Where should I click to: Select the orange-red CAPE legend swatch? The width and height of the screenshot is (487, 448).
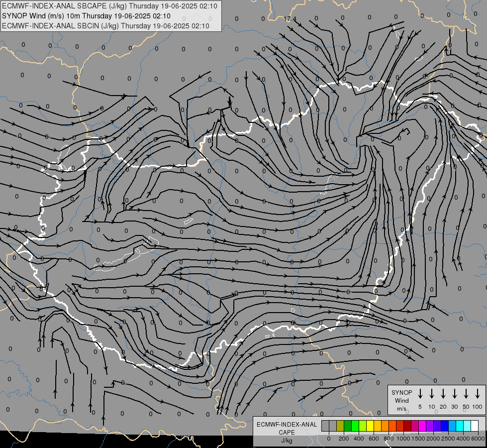click(x=392, y=426)
